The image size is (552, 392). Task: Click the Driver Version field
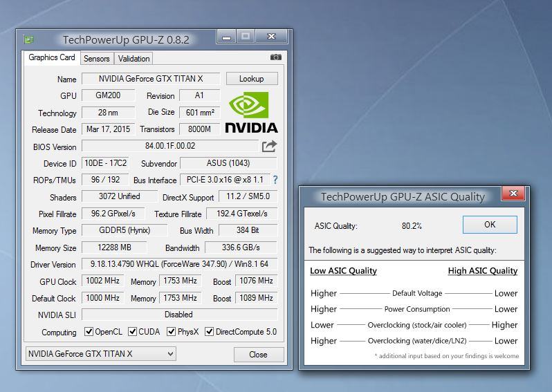tap(180, 264)
